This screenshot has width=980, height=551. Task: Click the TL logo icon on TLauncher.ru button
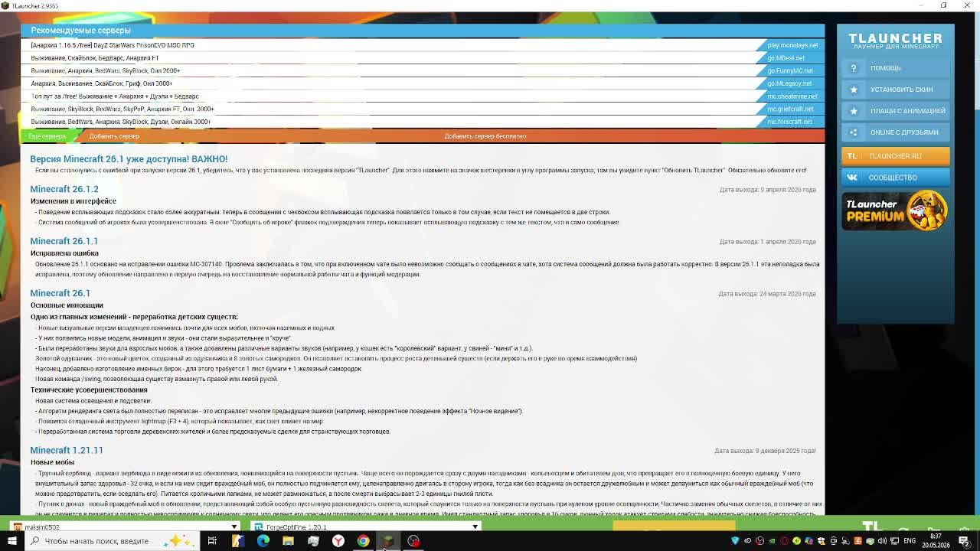click(x=852, y=156)
